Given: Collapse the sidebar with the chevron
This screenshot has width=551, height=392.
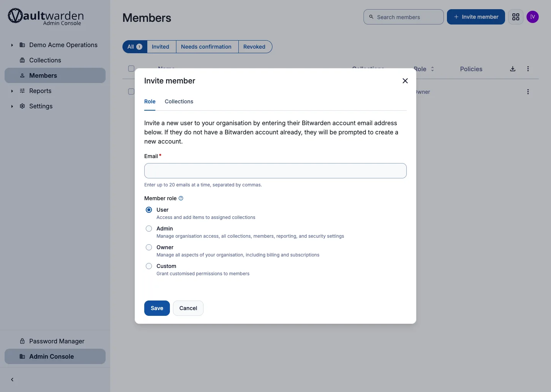Looking at the screenshot, I should click(x=12, y=380).
